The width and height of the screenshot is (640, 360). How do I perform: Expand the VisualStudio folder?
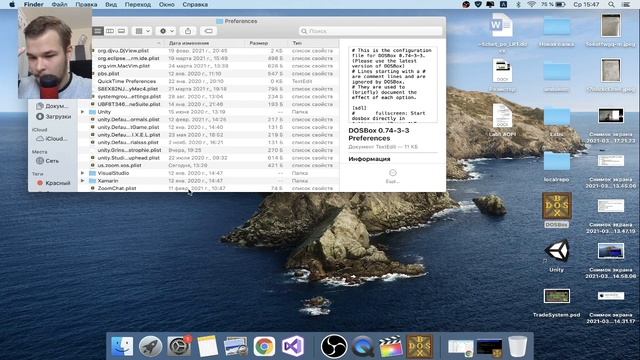pyautogui.click(x=82, y=173)
